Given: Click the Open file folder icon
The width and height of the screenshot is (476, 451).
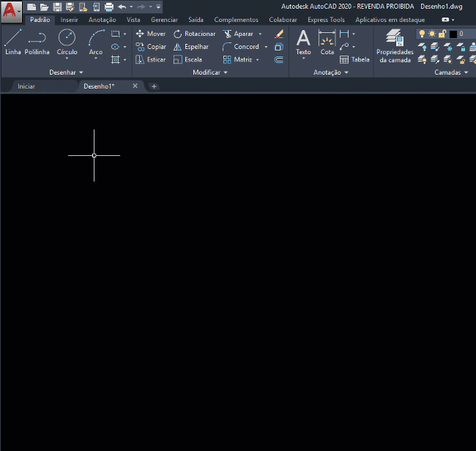Looking at the screenshot, I should 45,7.
